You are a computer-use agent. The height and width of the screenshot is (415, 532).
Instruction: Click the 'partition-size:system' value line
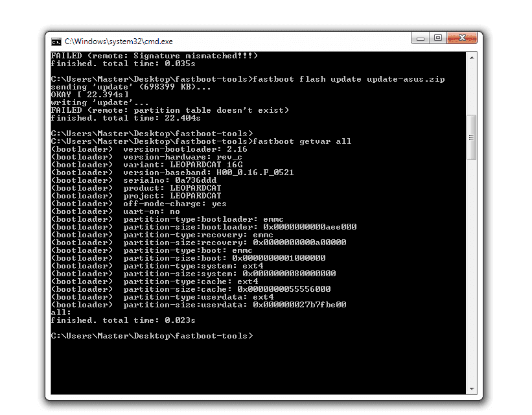click(193, 274)
